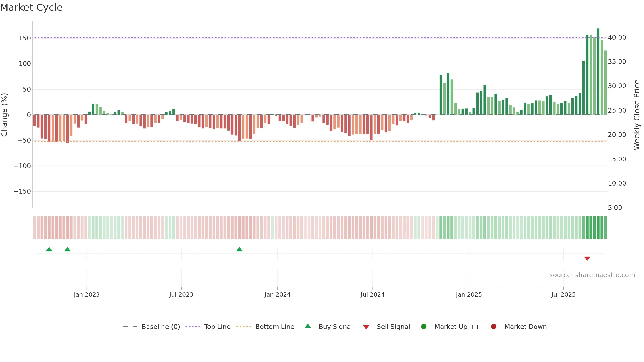Click the −100 tick on the Change axis
The image size is (644, 362).
coord(22,166)
